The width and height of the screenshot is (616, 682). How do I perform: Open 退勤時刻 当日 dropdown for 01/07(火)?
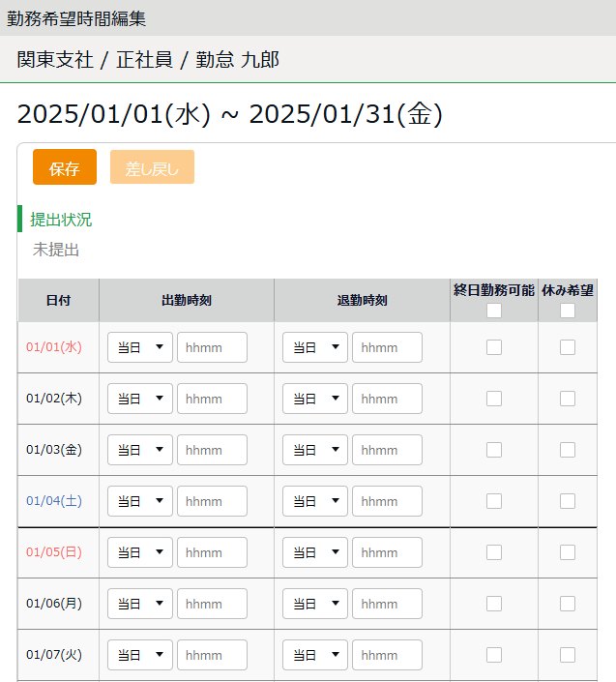315,655
